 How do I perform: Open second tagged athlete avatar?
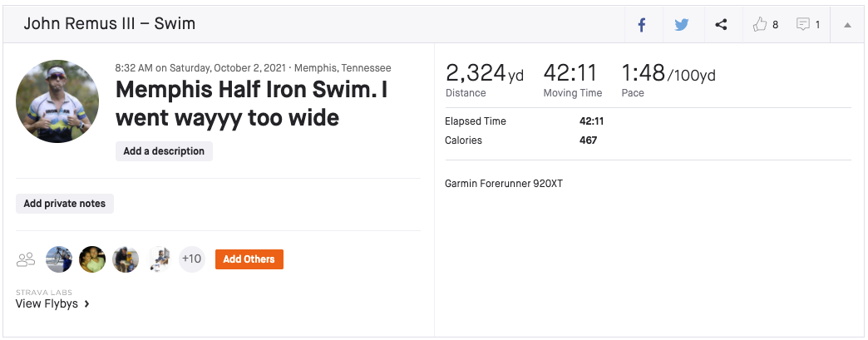click(x=92, y=259)
